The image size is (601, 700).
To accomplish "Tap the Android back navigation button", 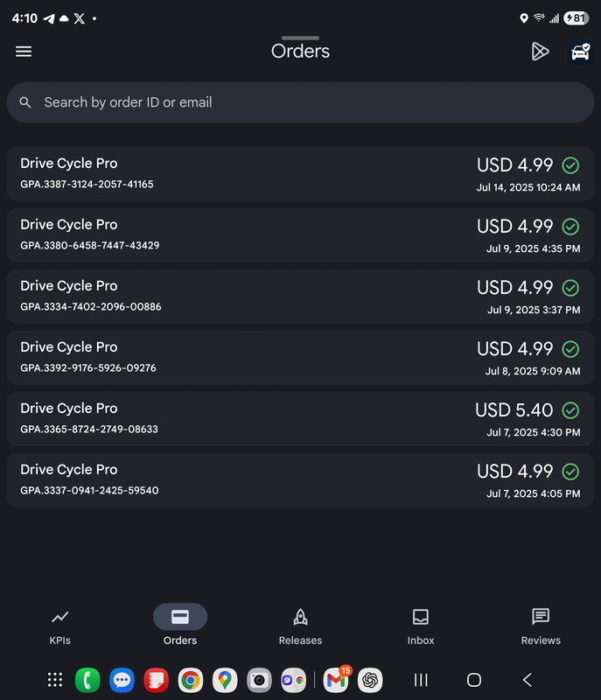I will [528, 680].
